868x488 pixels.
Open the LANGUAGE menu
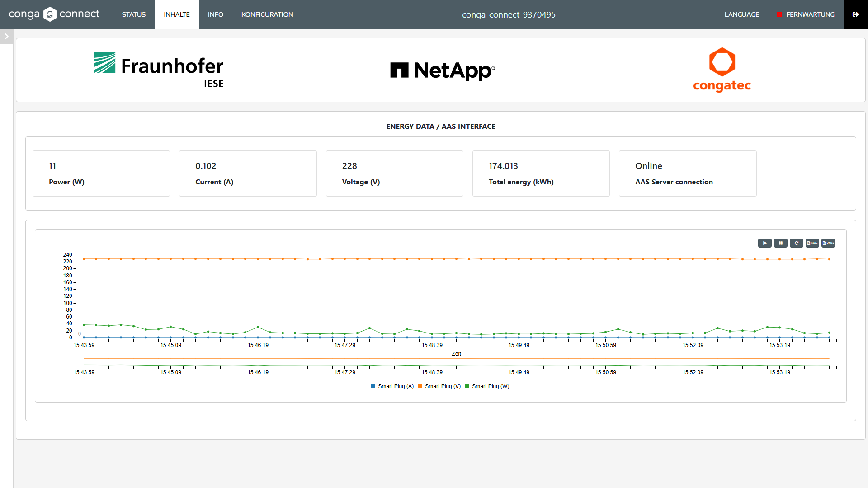tap(742, 14)
